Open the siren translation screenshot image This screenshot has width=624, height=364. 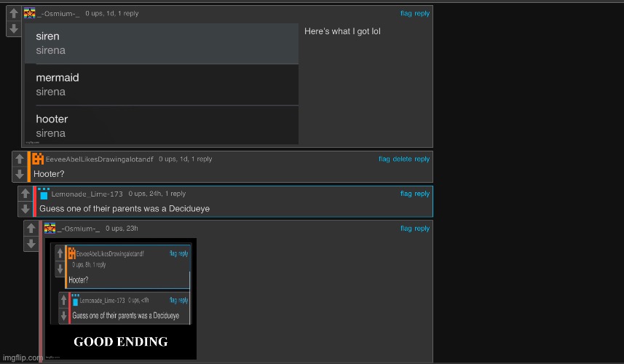(x=162, y=83)
